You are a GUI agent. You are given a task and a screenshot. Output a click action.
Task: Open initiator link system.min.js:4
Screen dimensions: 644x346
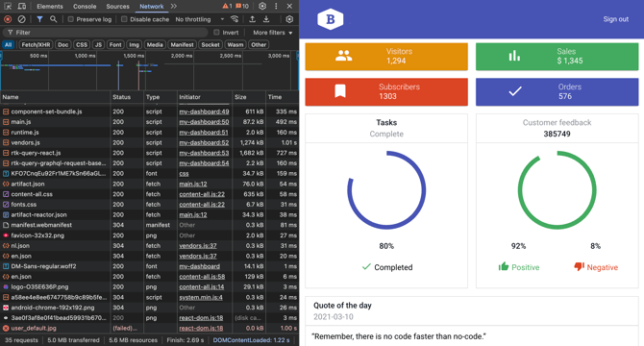click(201, 297)
